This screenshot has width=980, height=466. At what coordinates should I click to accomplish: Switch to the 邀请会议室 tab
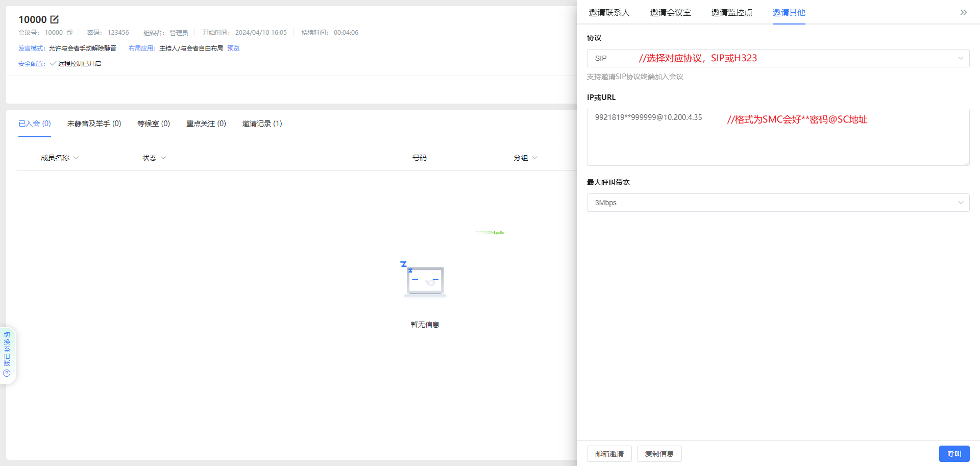670,13
